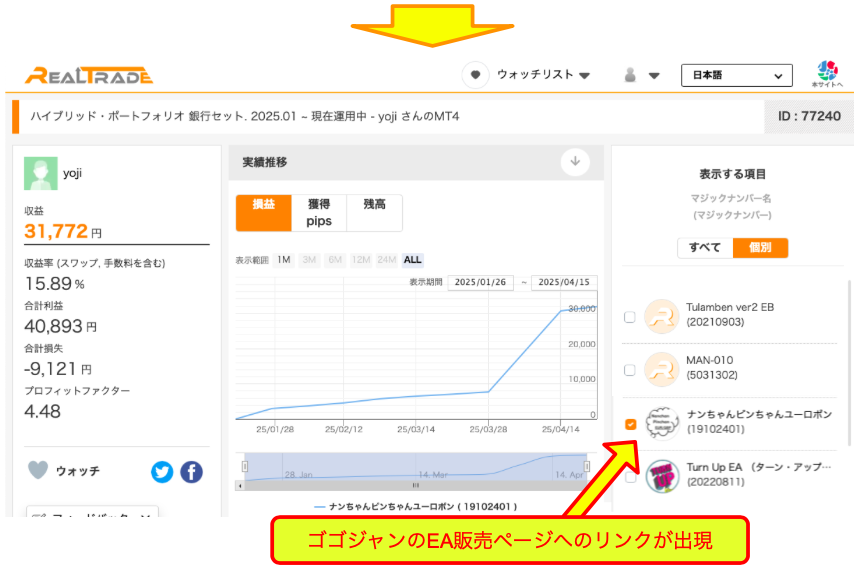Set display range to 12M

(360, 260)
